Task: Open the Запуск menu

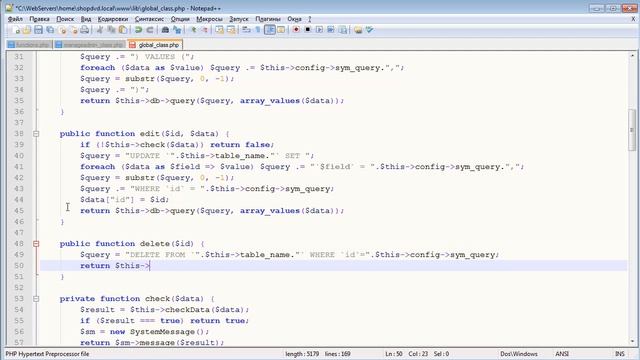Action: 238,19
